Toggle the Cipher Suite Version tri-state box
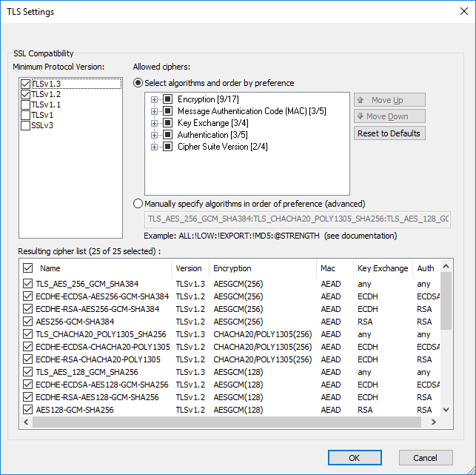The height and width of the screenshot is (475, 476). [x=167, y=147]
